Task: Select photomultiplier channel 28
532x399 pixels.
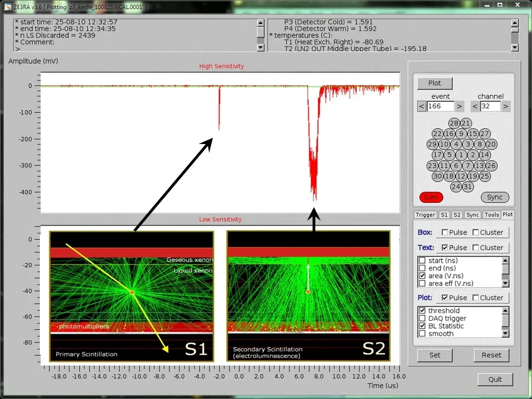Action: point(454,123)
